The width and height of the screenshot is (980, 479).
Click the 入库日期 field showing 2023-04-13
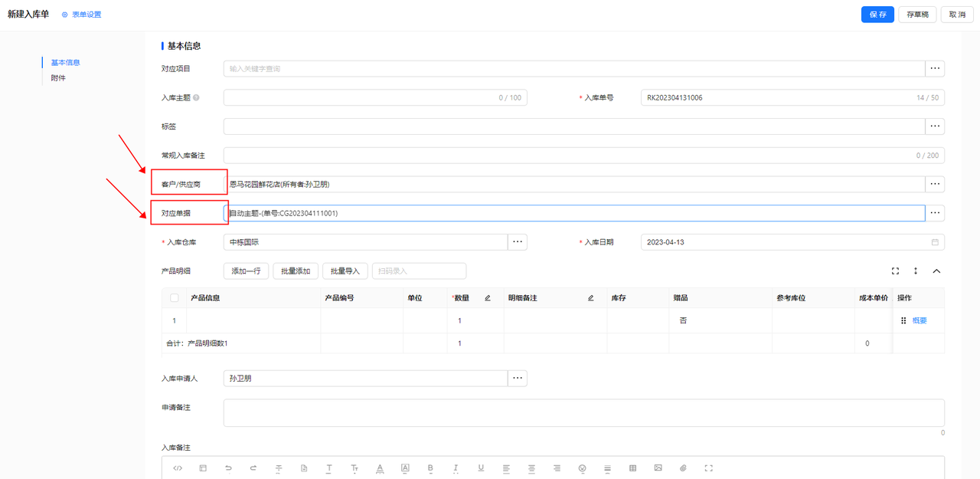[792, 242]
